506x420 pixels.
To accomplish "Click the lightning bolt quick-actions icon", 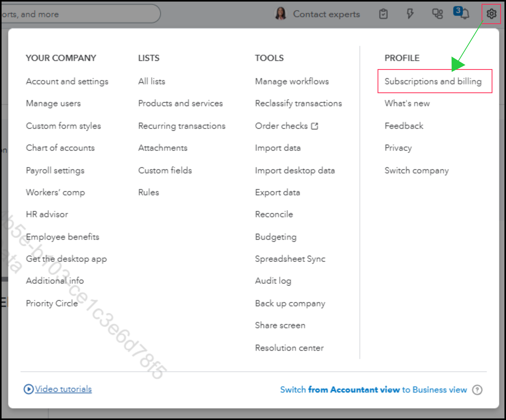I will click(x=410, y=14).
